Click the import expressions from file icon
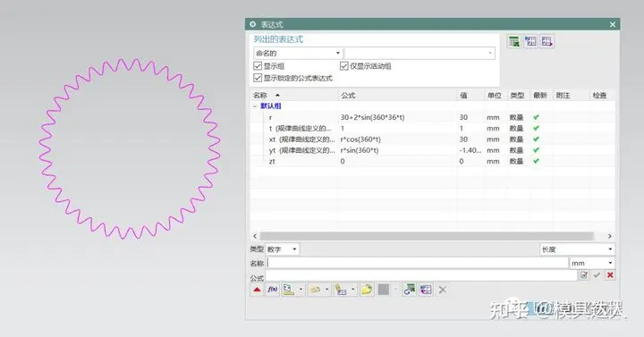 point(530,41)
